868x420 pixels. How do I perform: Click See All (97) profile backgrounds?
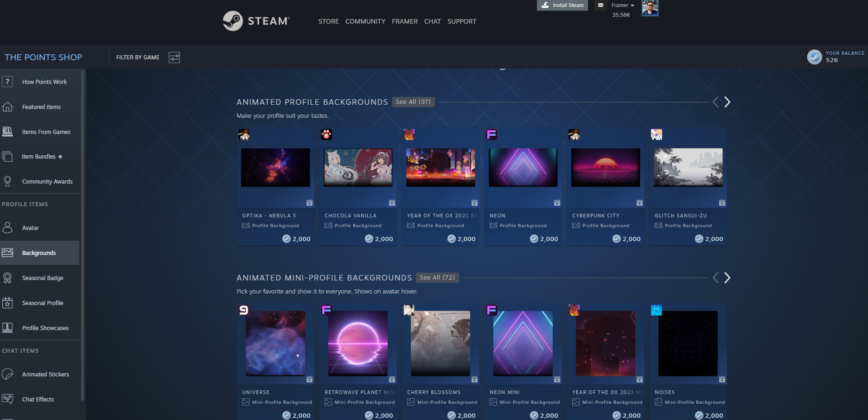point(413,102)
